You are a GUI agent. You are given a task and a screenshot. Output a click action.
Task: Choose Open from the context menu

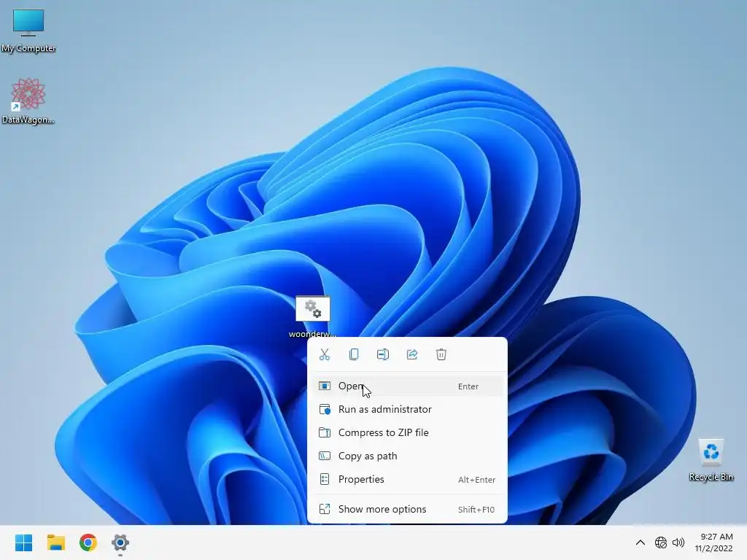coord(407,386)
